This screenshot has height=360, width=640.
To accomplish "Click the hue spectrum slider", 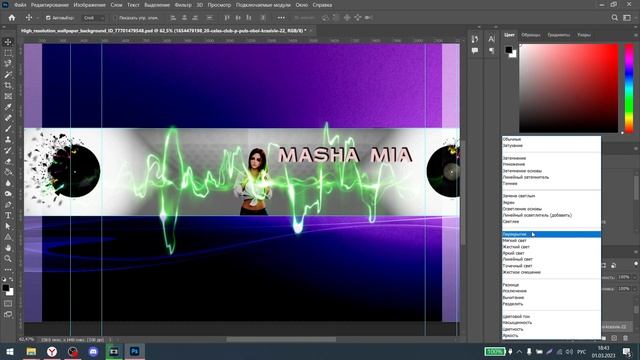I will pos(629,88).
